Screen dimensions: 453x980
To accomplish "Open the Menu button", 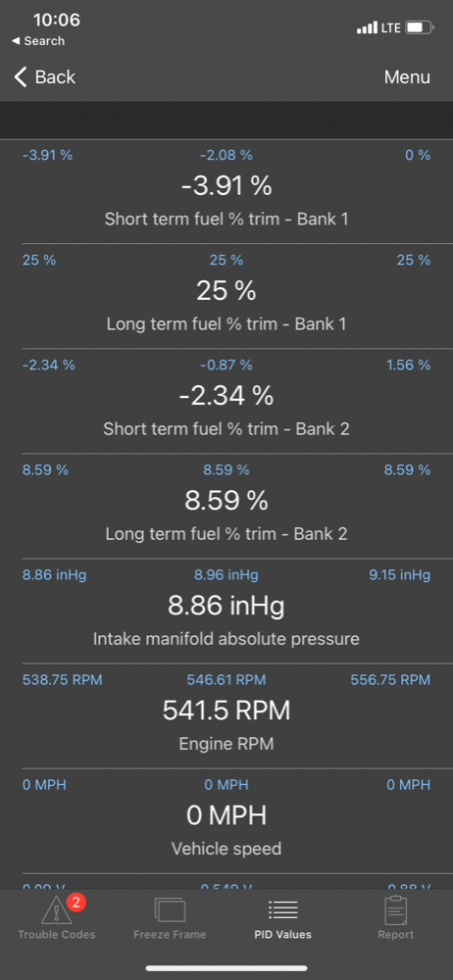I will point(407,76).
